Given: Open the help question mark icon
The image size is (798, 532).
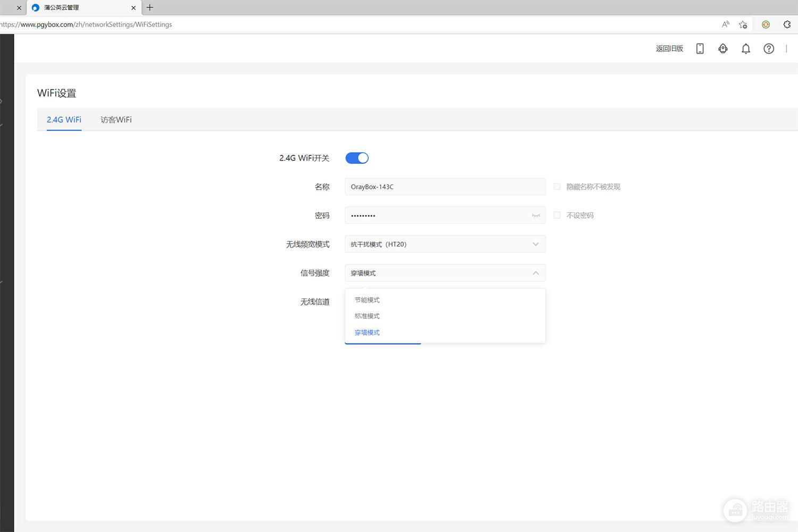Looking at the screenshot, I should coord(769,48).
